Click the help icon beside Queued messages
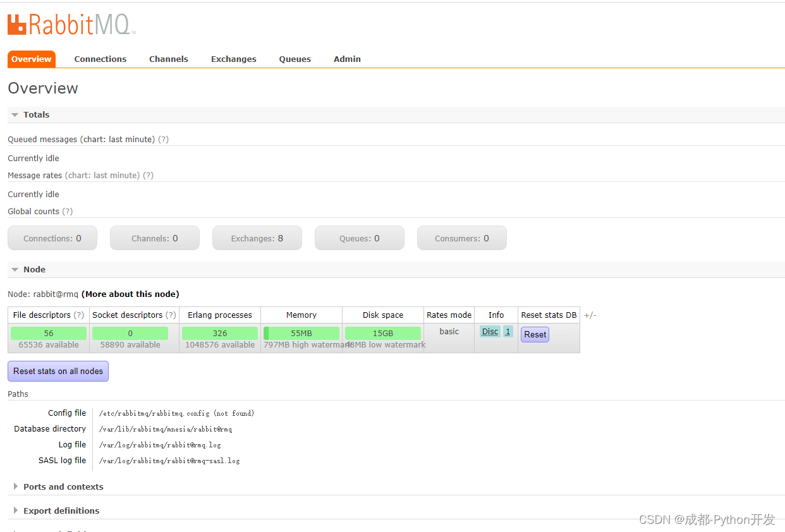Image resolution: width=785 pixels, height=532 pixels. point(163,139)
